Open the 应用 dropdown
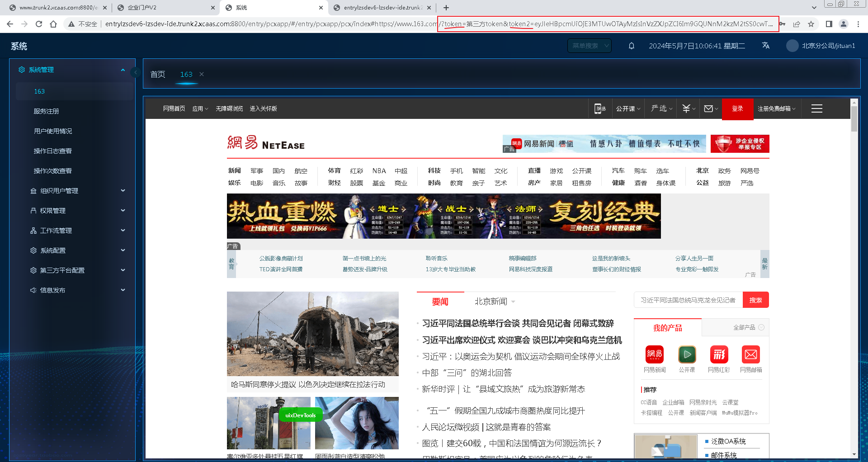Viewport: 868px width, 462px height. (x=200, y=108)
